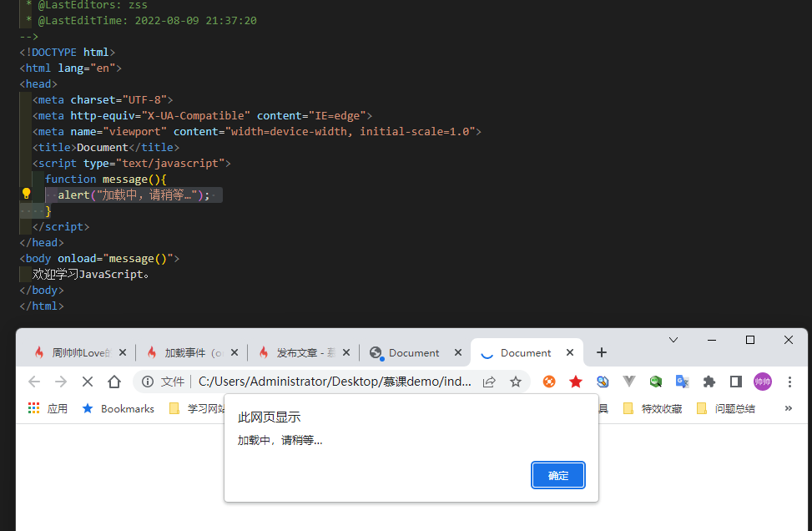
Task: Click the back navigation arrow
Action: 33,382
